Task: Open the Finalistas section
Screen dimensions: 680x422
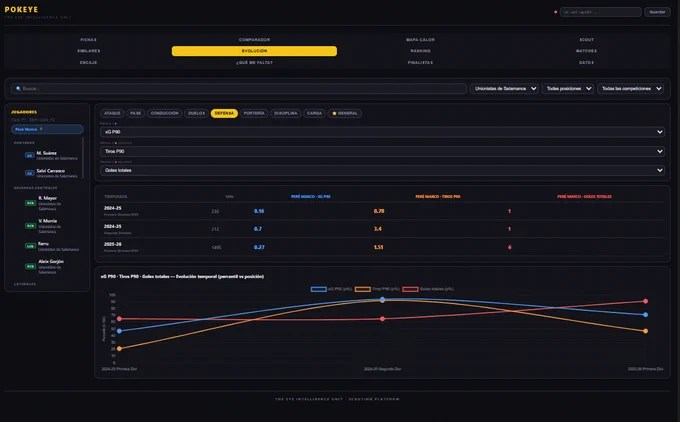Action: pos(420,62)
